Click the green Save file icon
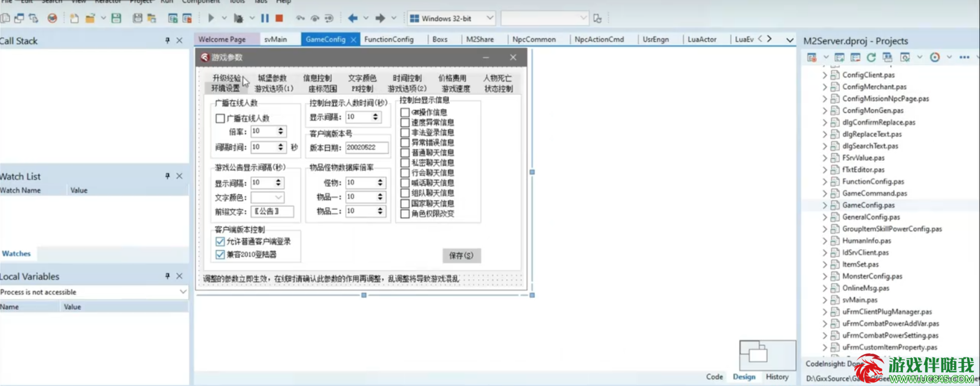The width and height of the screenshot is (980, 386). (x=116, y=18)
